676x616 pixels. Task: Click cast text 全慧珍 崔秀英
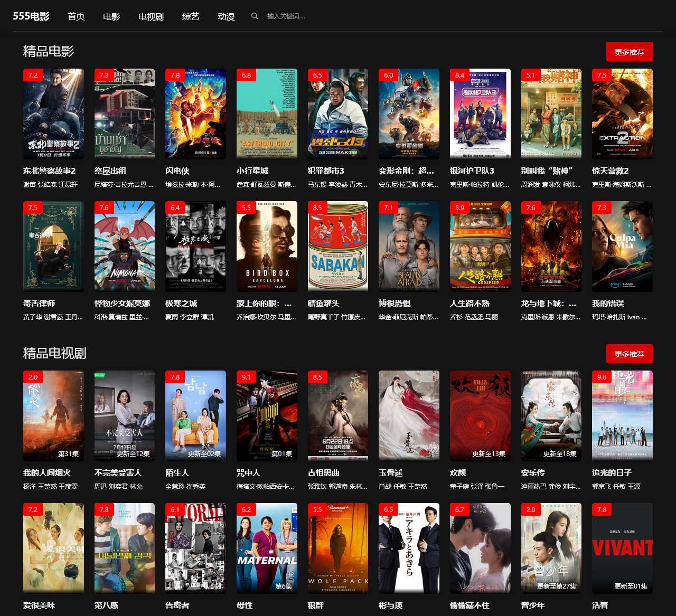point(185,487)
